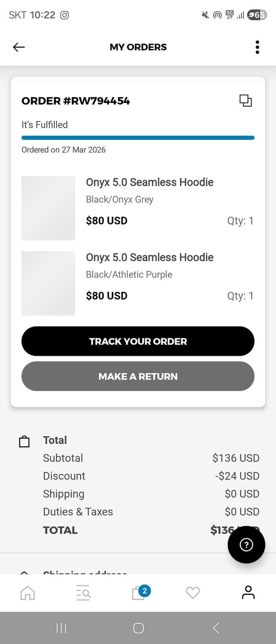Tap the Black/Onyx Grey hoodie thumbnail

[48, 208]
